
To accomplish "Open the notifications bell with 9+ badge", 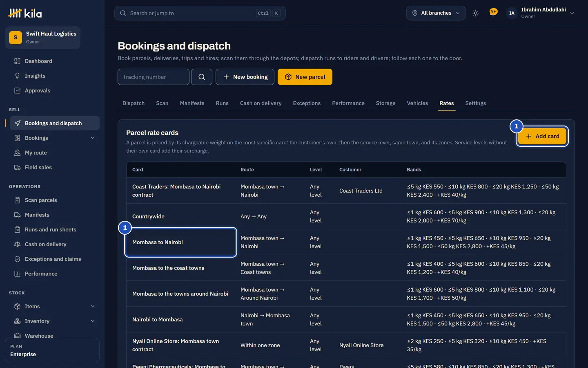I will pyautogui.click(x=493, y=13).
